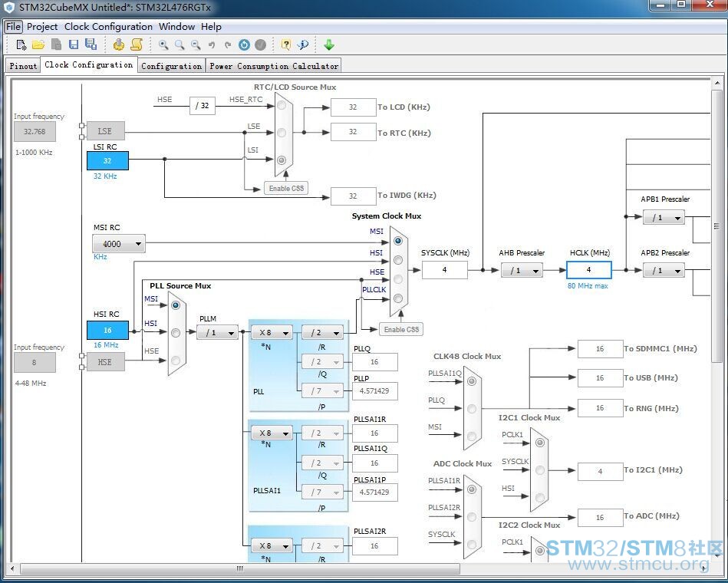The height and width of the screenshot is (583, 728).
Task: Select PLLSAI1Q in CLK48 Clock Mux
Action: point(472,381)
